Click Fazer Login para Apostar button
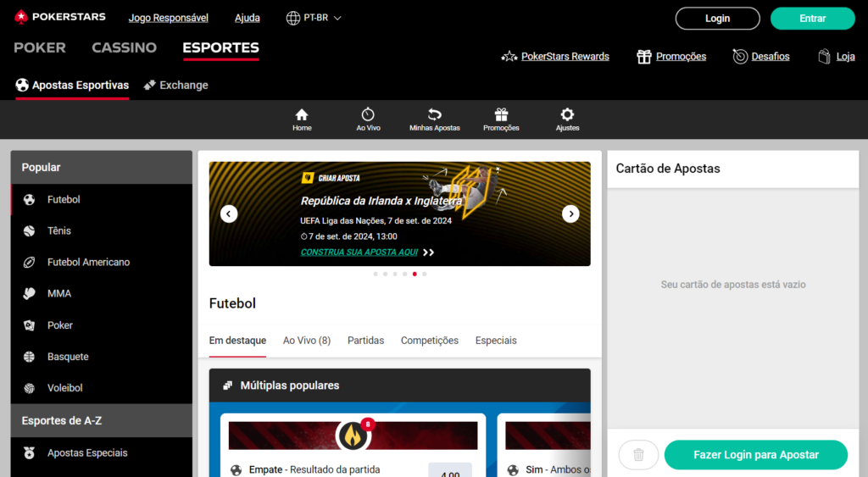 756,455
